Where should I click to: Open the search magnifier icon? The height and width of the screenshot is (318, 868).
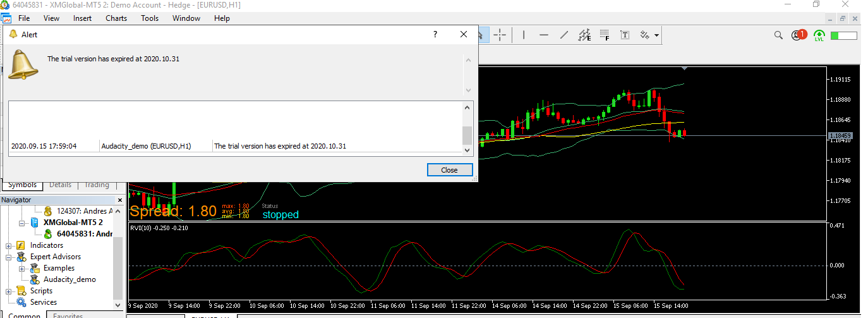click(x=778, y=35)
